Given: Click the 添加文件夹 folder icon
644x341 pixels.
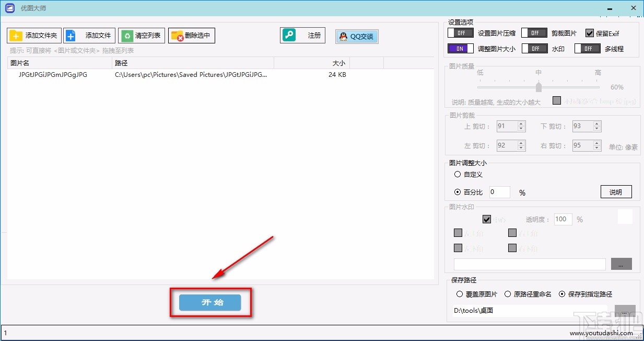Looking at the screenshot, I should (17, 35).
